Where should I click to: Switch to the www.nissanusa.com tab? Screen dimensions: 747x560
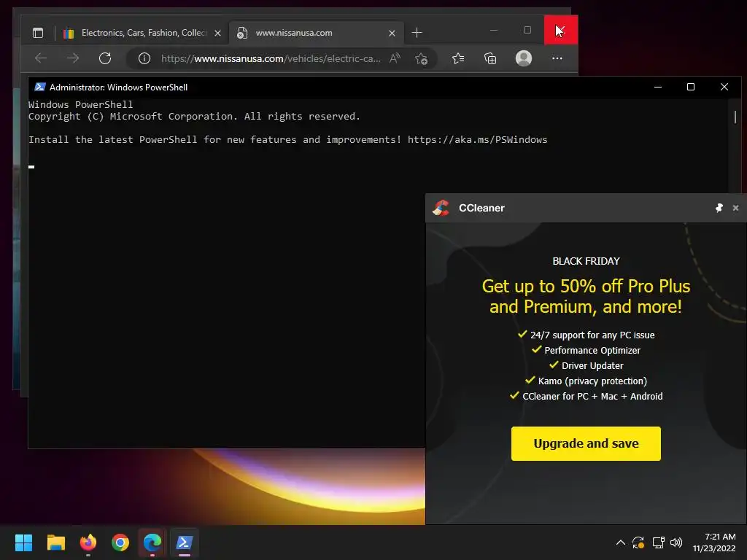(317, 33)
